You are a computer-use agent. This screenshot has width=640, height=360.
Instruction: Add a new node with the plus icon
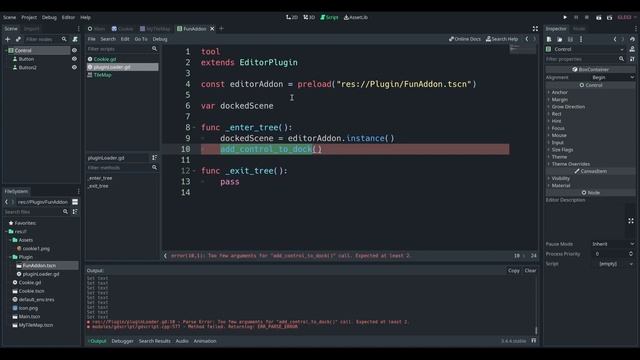click(x=7, y=39)
